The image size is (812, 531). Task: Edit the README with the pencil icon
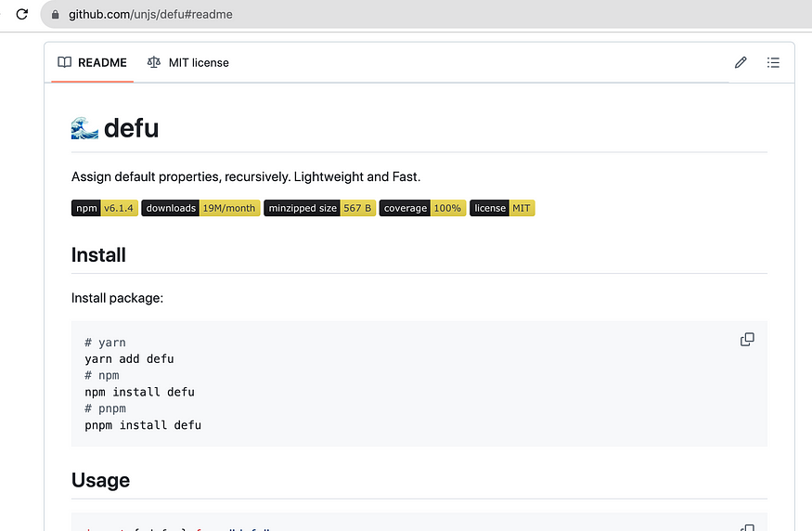[741, 63]
